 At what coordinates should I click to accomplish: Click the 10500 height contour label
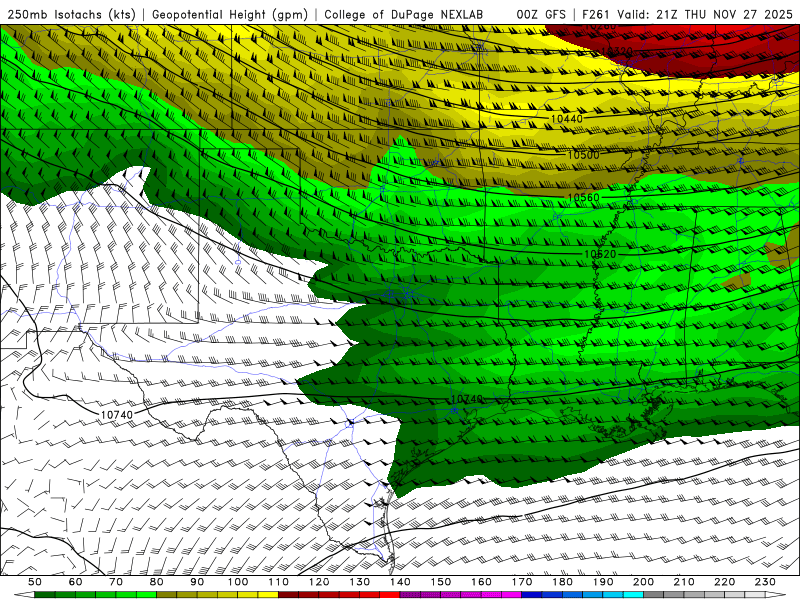point(583,155)
